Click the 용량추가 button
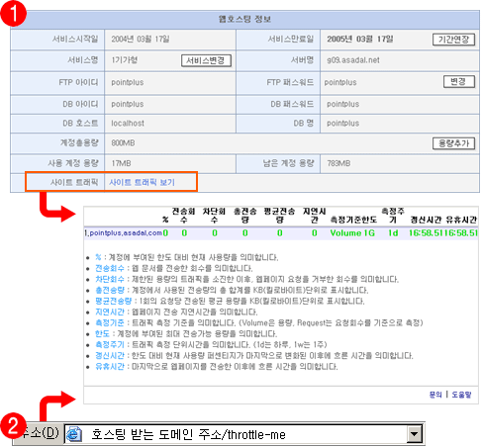The width and height of the screenshot is (481, 448). click(453, 143)
